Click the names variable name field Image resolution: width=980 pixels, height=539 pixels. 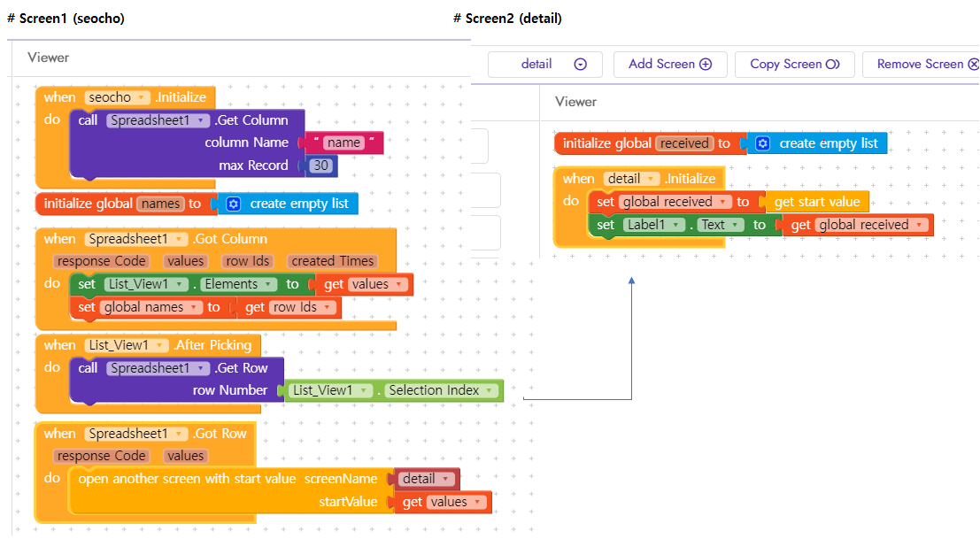160,204
